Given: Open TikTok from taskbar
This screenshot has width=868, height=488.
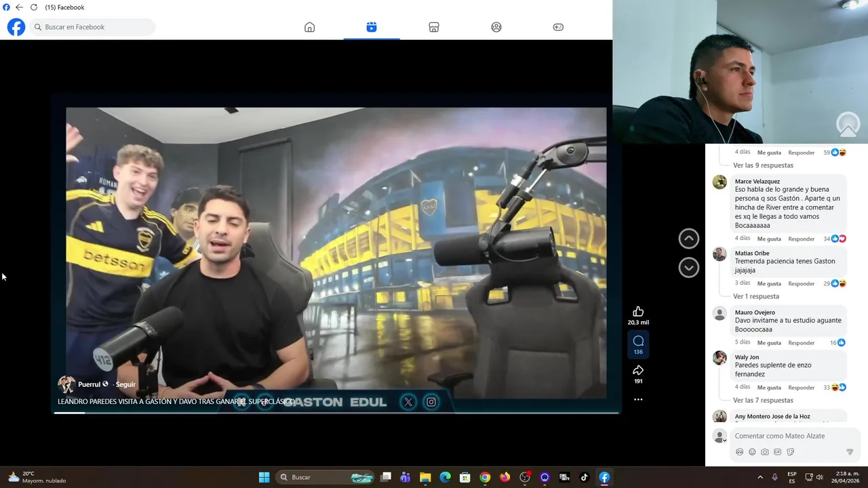Looking at the screenshot, I should coord(585,477).
